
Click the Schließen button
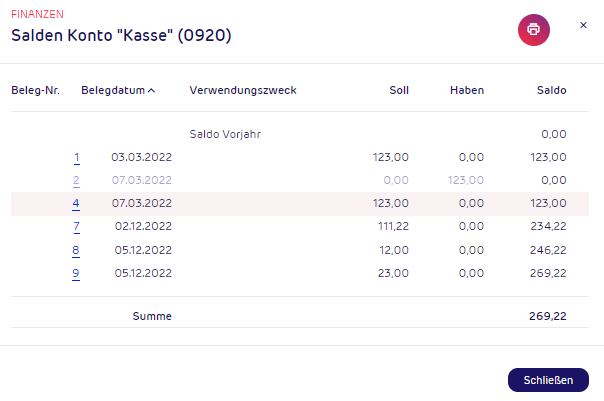coord(548,380)
